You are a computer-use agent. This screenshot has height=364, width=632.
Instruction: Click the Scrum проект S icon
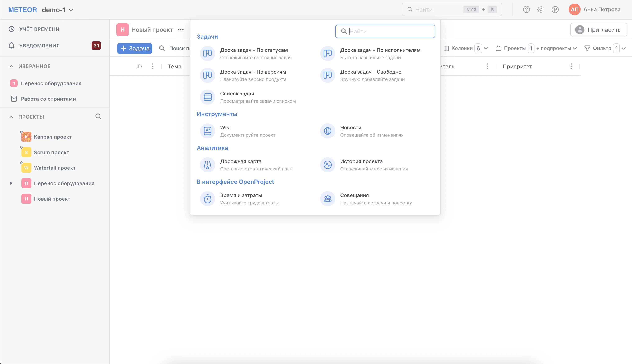click(26, 152)
